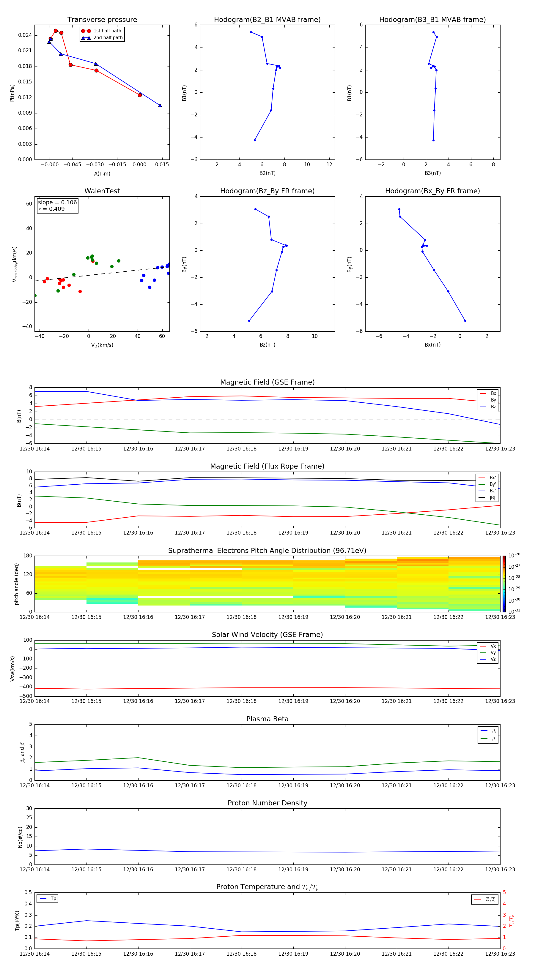Click the "12/30 16:14" tick under the Plasma Beta panel

[x=35, y=785]
